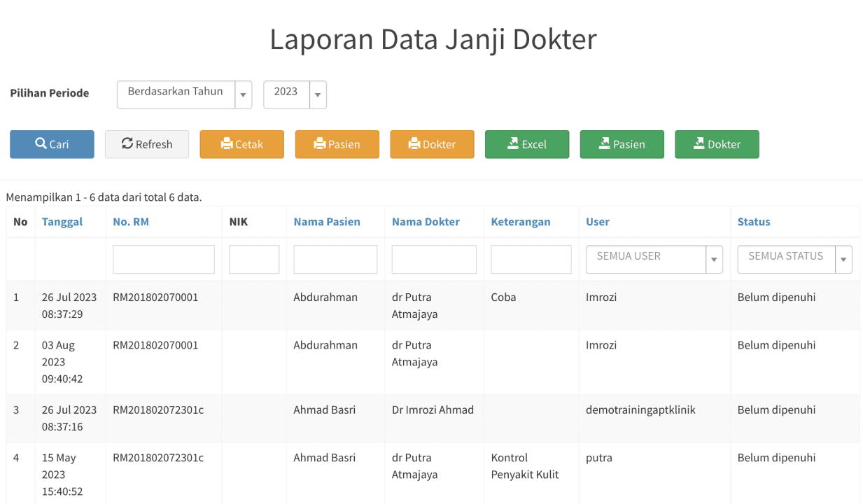The height and width of the screenshot is (504, 863).
Task: Click RM201802070001 in row 1
Action: pos(155,297)
